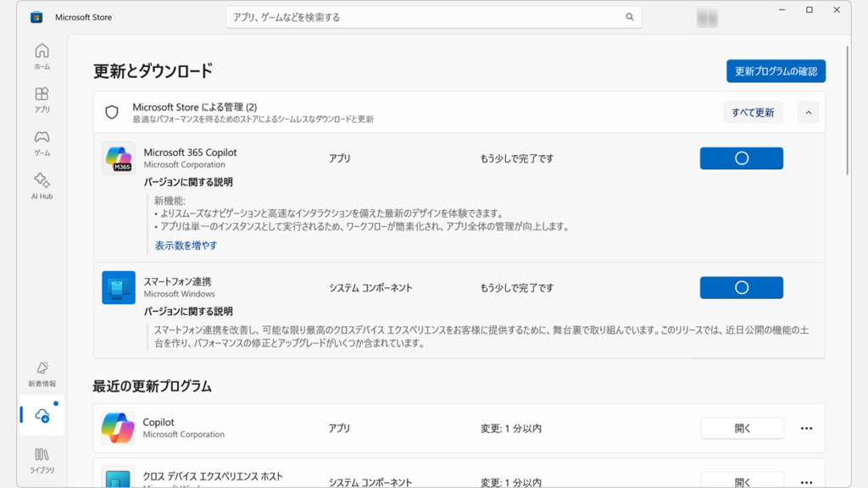
Task: Open the Apps (アプリ) sidebar section
Action: coord(42,100)
